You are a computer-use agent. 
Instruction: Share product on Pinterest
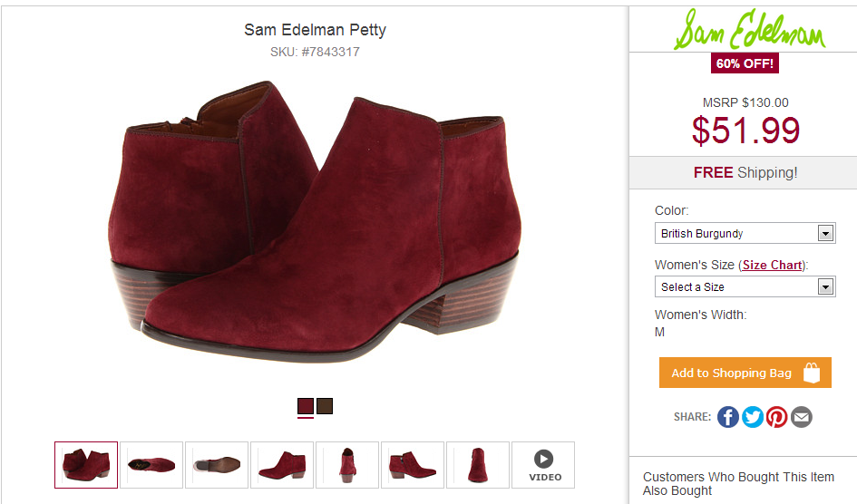coord(777,417)
